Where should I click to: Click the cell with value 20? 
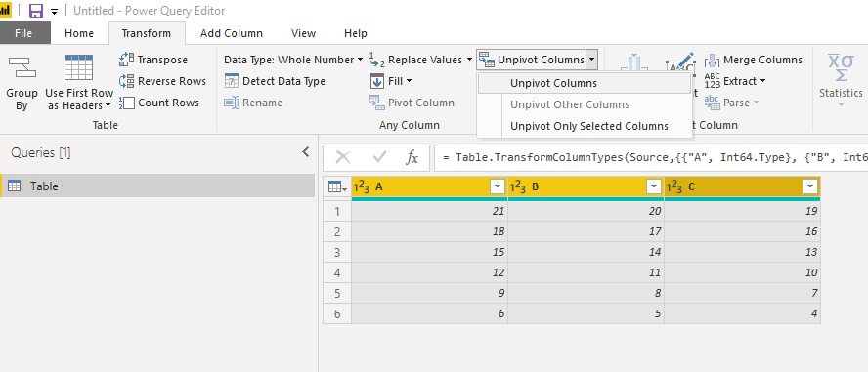[586, 211]
